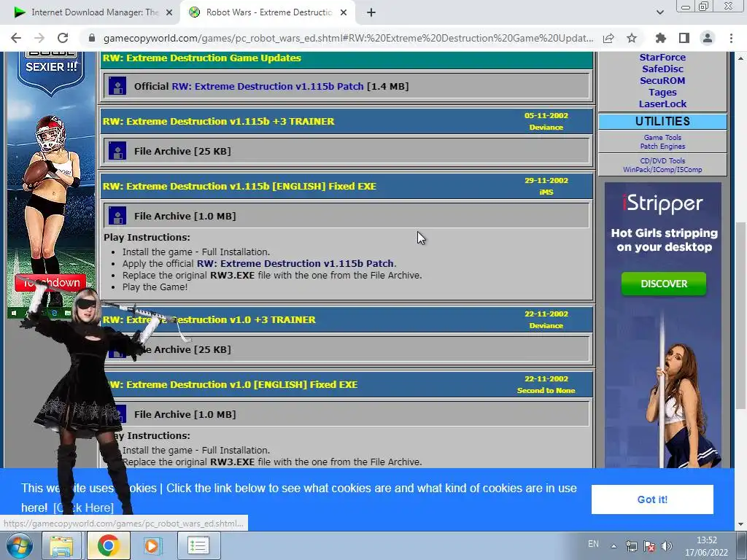This screenshot has height=560, width=747.
Task: Click the red Touchdown ad button
Action: (50, 283)
